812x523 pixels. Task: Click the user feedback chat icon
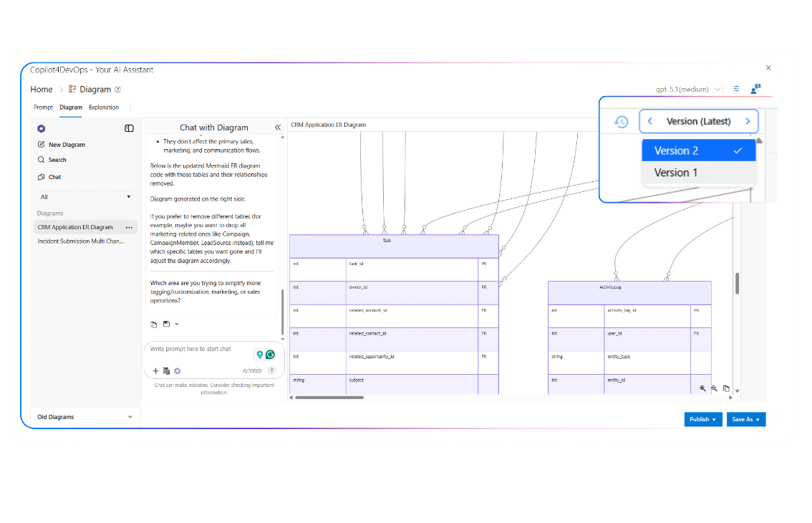tap(755, 89)
